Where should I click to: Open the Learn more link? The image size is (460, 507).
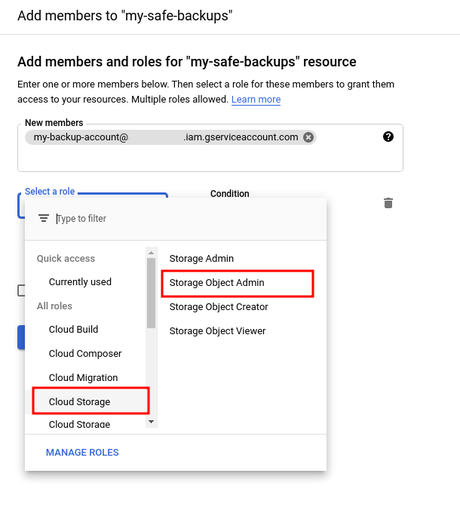click(256, 99)
